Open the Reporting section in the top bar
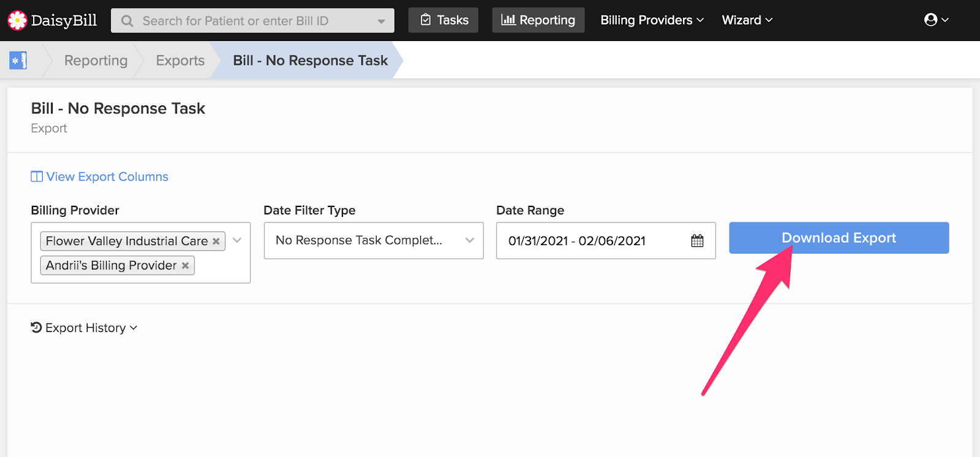 click(538, 20)
